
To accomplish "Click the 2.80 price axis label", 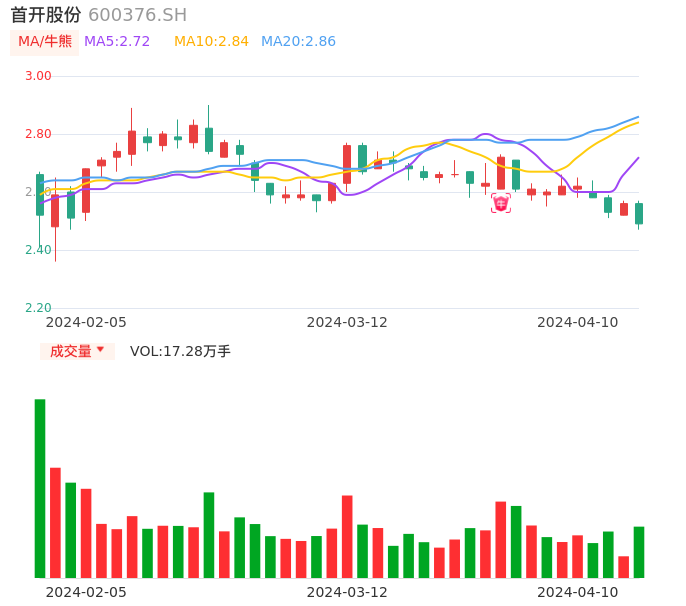I will tap(38, 134).
